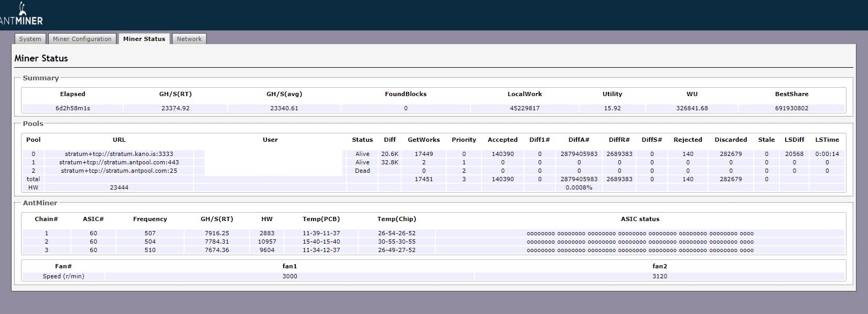
Task: Click the Pools User column header
Action: (270, 140)
